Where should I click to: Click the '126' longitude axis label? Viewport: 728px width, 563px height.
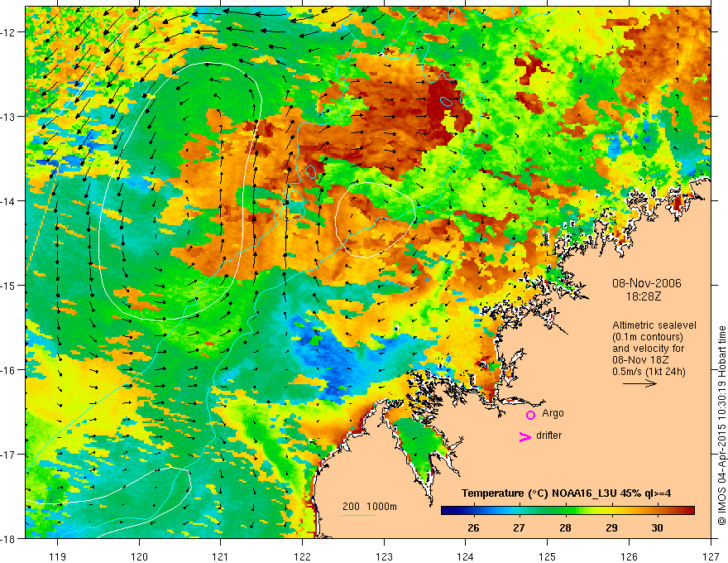[629, 556]
